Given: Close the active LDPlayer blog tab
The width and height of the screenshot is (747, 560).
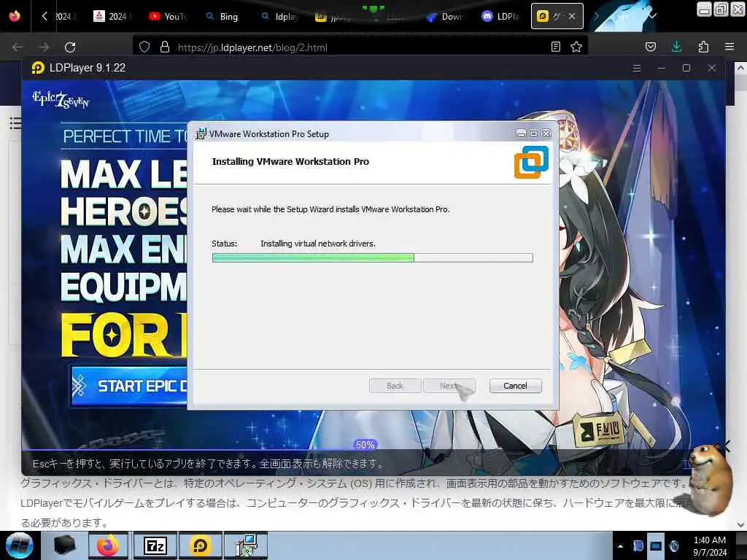Looking at the screenshot, I should pyautogui.click(x=572, y=16).
